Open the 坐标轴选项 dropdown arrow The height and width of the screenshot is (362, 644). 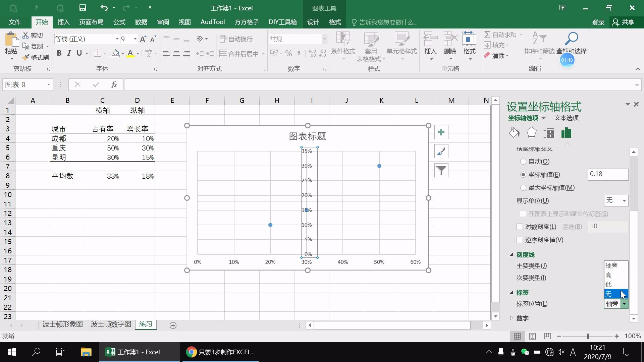[x=543, y=118]
